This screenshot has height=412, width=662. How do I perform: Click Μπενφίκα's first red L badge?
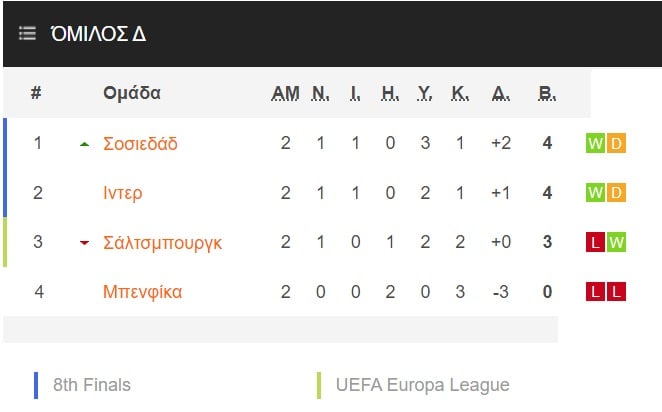(595, 291)
